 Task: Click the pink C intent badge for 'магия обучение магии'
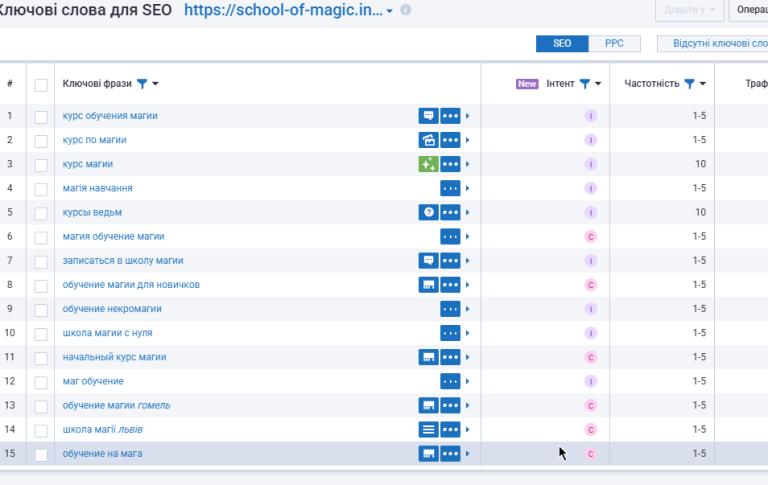(x=591, y=237)
